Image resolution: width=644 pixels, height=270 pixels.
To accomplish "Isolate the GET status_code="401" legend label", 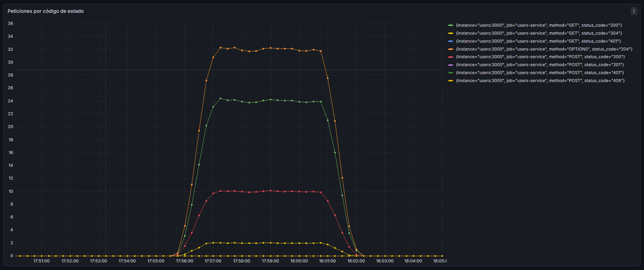I will 538,41.
